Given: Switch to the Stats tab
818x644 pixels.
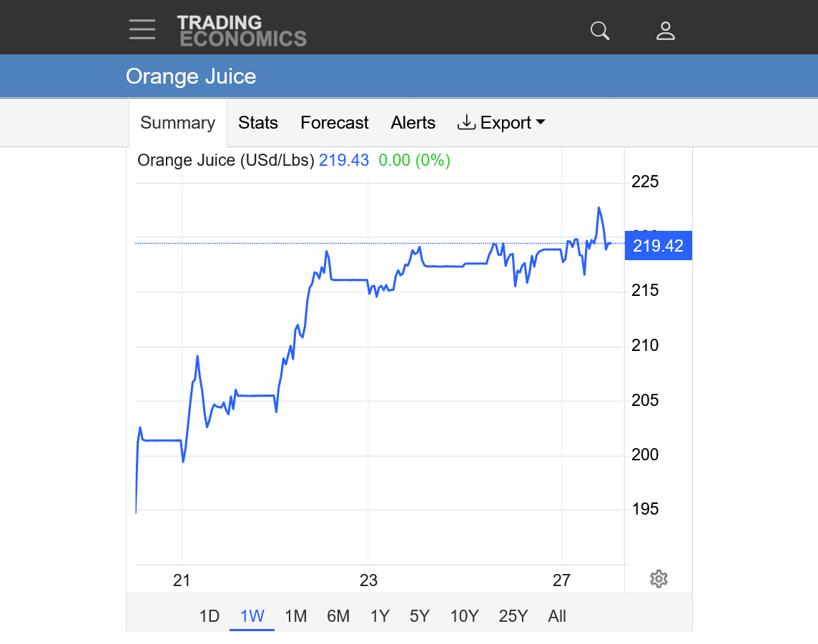Looking at the screenshot, I should coord(258,123).
